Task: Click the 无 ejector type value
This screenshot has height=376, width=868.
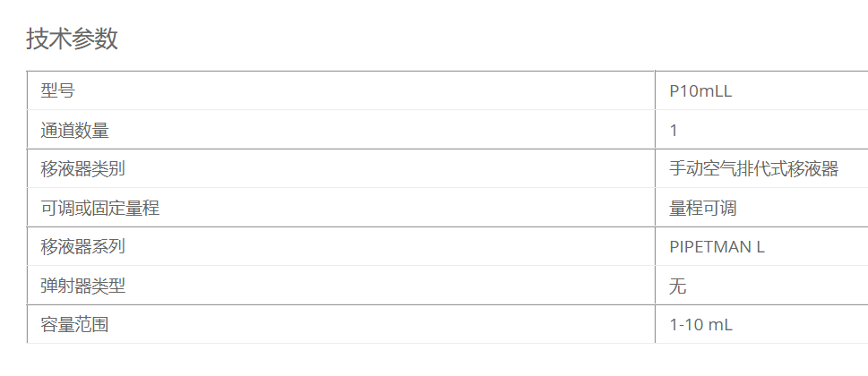Action: tap(677, 286)
